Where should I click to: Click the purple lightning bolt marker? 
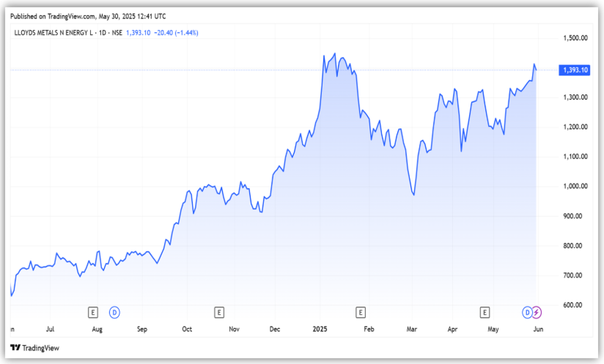click(536, 313)
